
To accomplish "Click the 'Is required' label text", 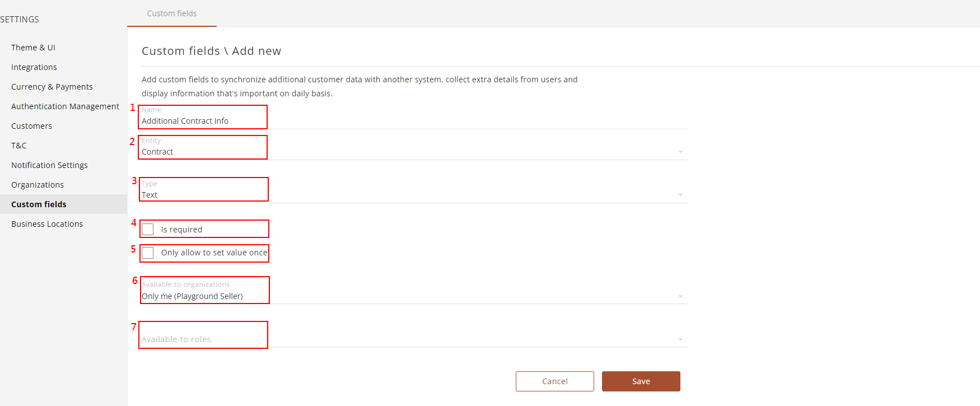I will click(181, 230).
